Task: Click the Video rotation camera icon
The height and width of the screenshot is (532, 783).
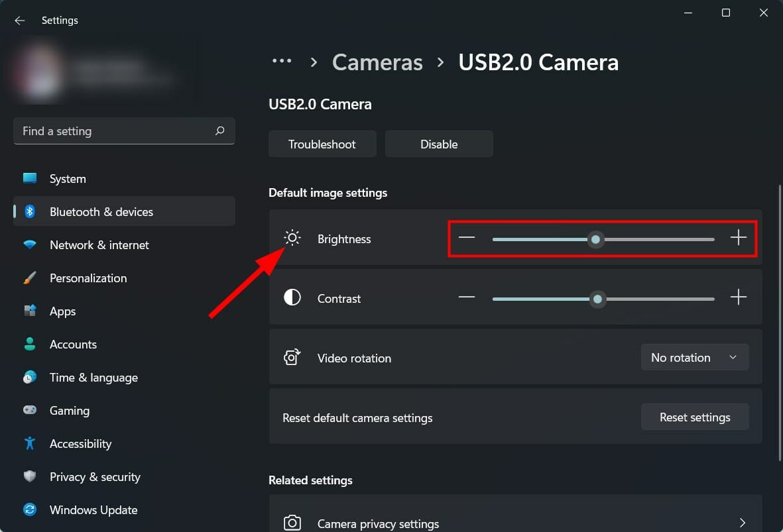Action: click(x=292, y=358)
